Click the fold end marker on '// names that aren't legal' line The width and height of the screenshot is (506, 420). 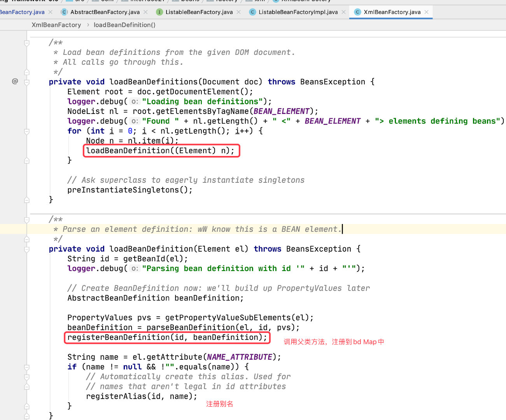coord(27,387)
